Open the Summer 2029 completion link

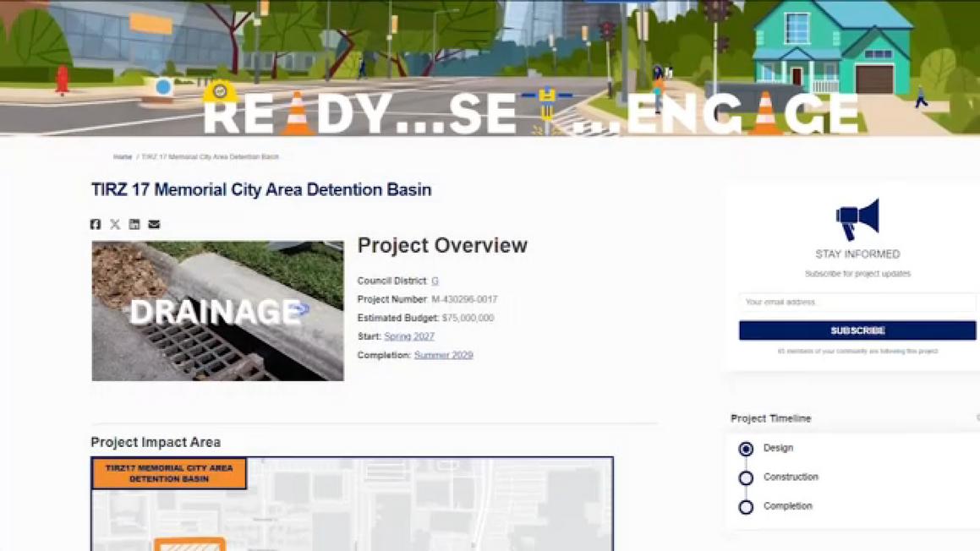[x=443, y=355]
